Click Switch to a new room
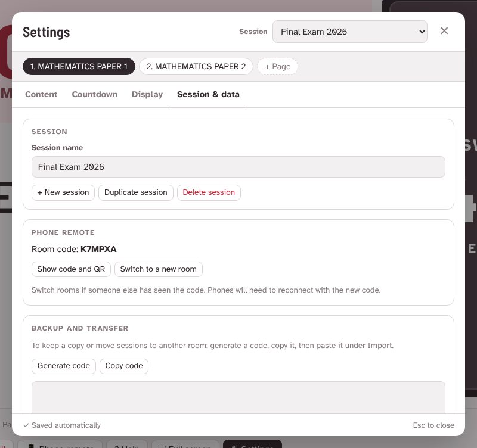Viewport: 477px width, 448px height. 158,269
